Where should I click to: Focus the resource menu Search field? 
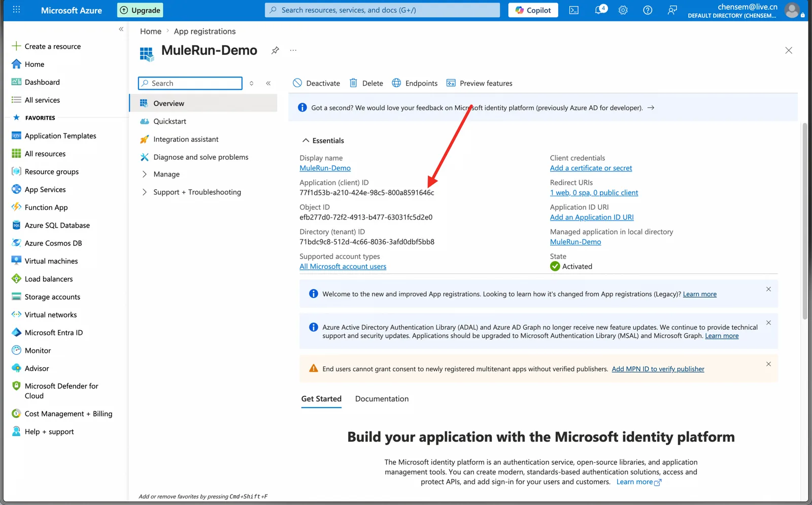pyautogui.click(x=190, y=83)
